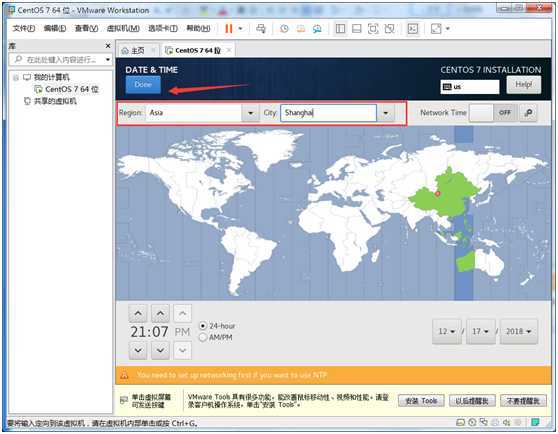Select CentOS 7 64 位 in library tree
This screenshot has width=558, height=434.
71,89
